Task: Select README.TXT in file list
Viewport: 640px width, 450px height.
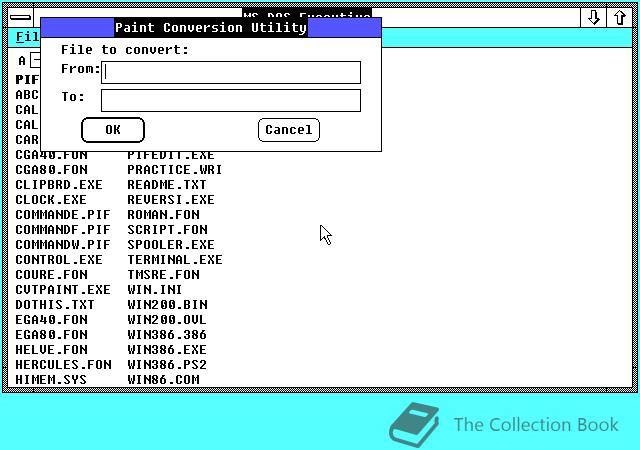Action: coord(167,185)
